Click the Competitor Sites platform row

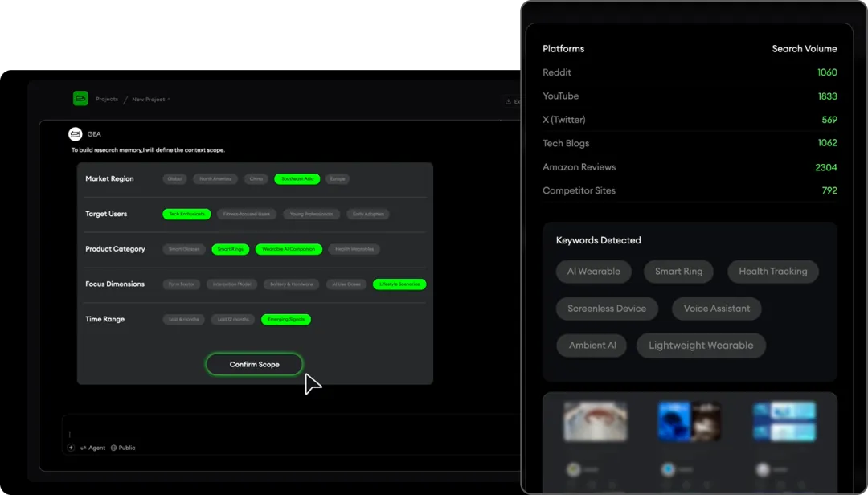coord(690,190)
